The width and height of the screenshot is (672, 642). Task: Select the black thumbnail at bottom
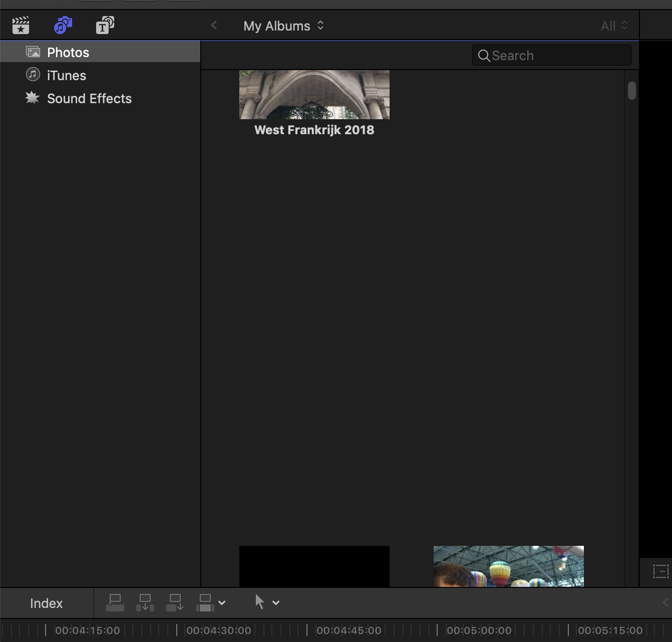pyautogui.click(x=314, y=566)
